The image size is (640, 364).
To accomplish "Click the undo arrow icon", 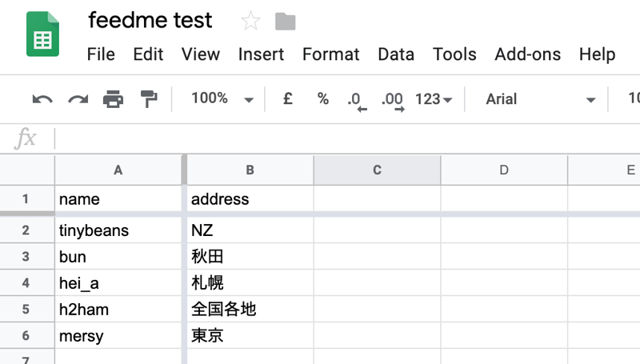I will [x=42, y=99].
